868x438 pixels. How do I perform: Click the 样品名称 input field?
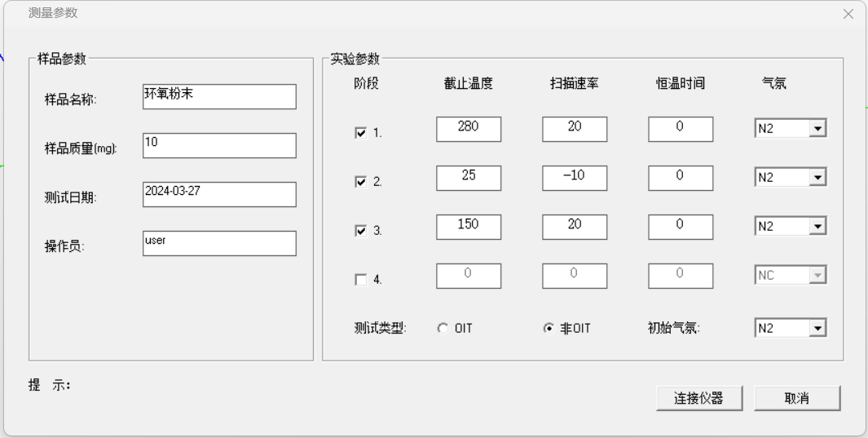pyautogui.click(x=218, y=96)
